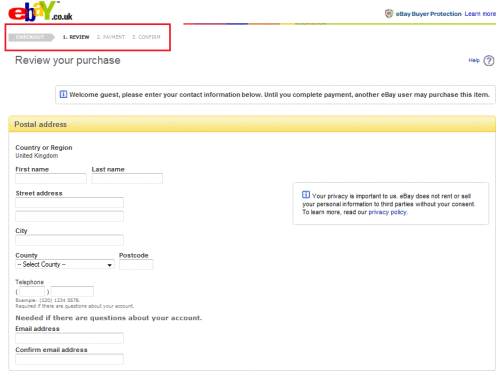This screenshot has width=500, height=376.
Task: Click the United Kingdom country text
Action: point(37,156)
